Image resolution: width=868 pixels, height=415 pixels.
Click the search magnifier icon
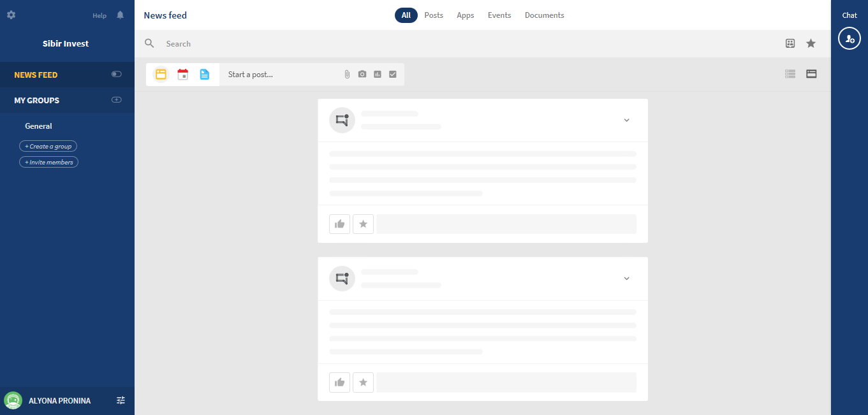149,43
